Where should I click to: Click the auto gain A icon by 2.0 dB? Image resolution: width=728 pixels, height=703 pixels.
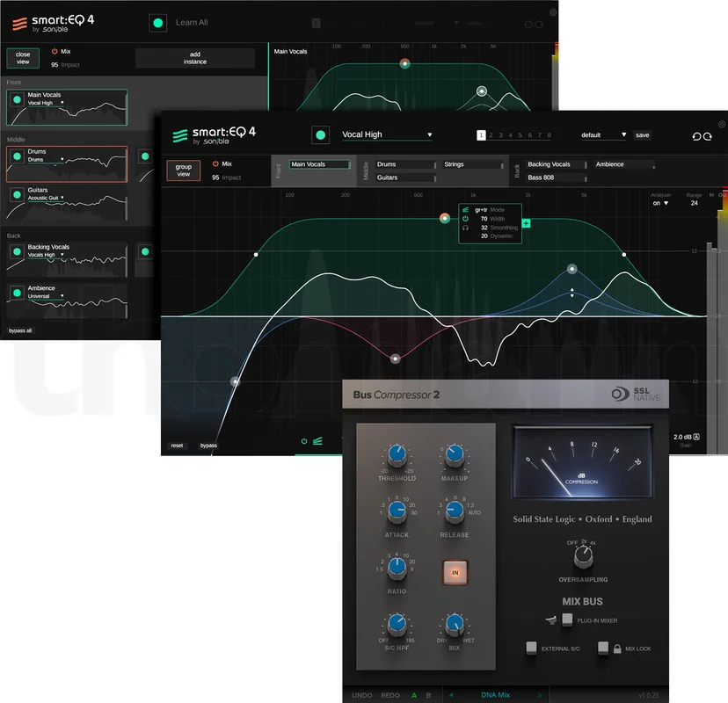(696, 437)
